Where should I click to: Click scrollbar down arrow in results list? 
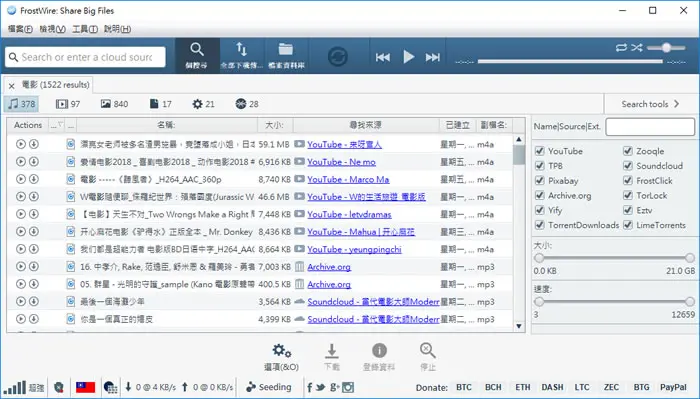pyautogui.click(x=519, y=326)
